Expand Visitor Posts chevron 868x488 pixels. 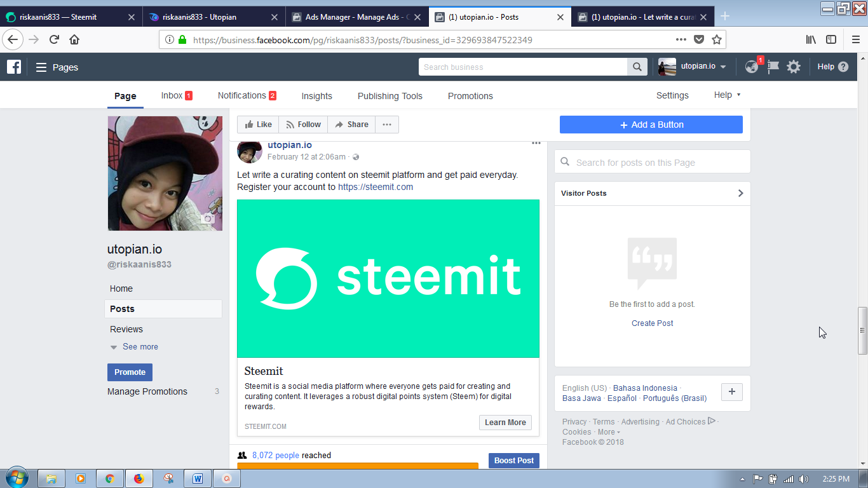[740, 193]
